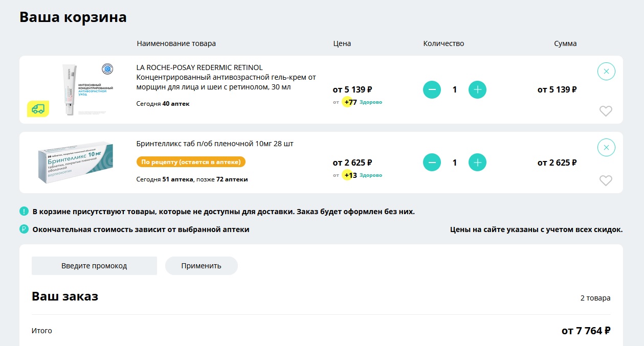Click Бринтелликс sum от 2 625 ₽
Viewport: 644px width, 346px height.
[557, 163]
